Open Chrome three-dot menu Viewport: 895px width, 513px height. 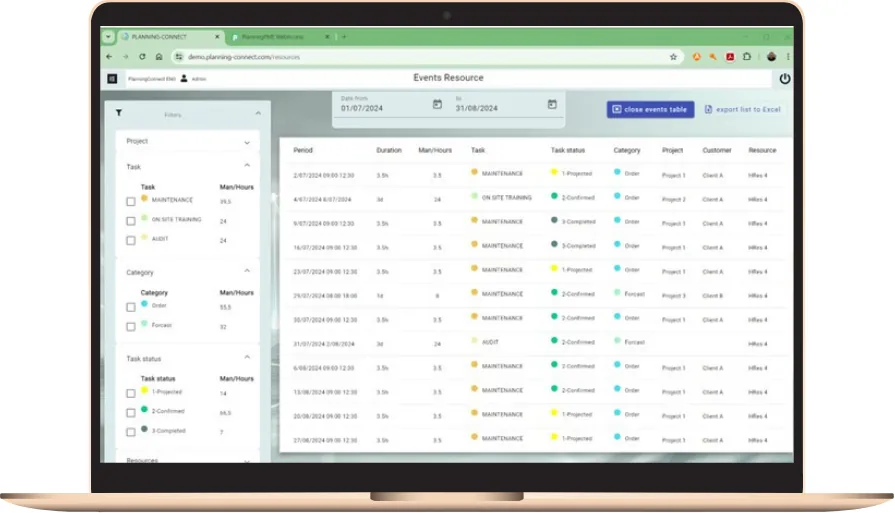[x=788, y=56]
